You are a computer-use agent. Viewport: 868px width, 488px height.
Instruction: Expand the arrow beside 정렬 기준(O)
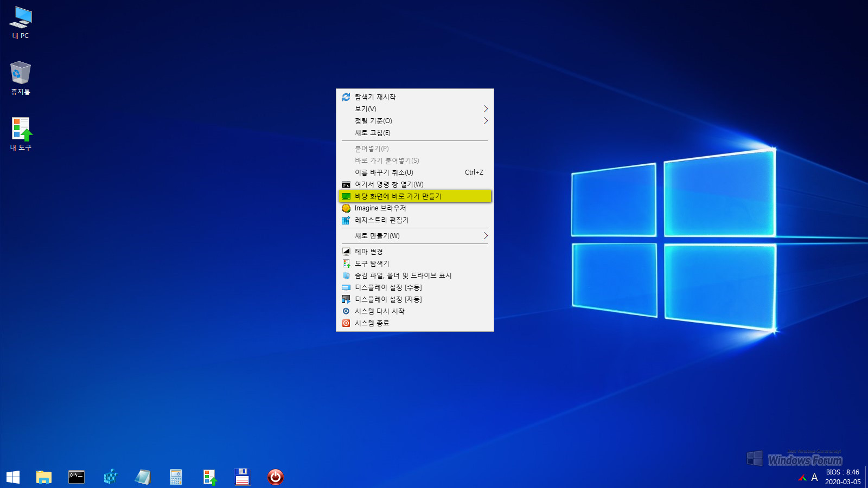[486, 121]
